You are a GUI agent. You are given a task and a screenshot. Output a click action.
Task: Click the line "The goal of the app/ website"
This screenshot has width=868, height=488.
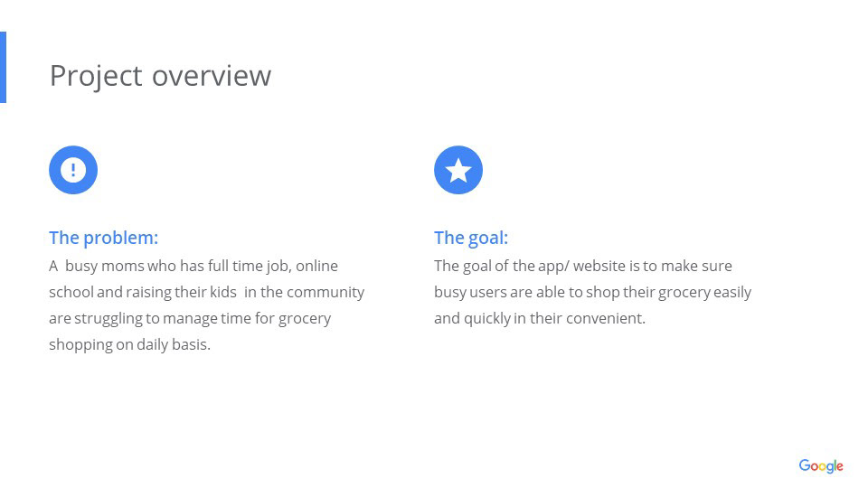[583, 266]
